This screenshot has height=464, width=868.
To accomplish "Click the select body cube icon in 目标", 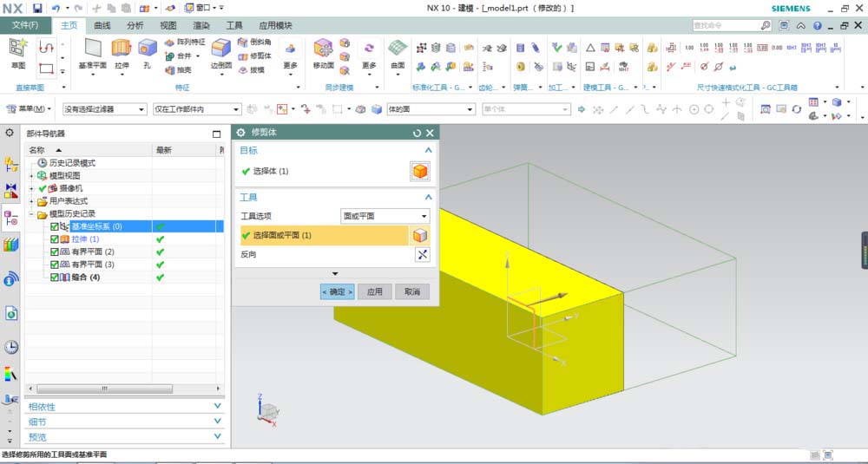I will (x=420, y=172).
